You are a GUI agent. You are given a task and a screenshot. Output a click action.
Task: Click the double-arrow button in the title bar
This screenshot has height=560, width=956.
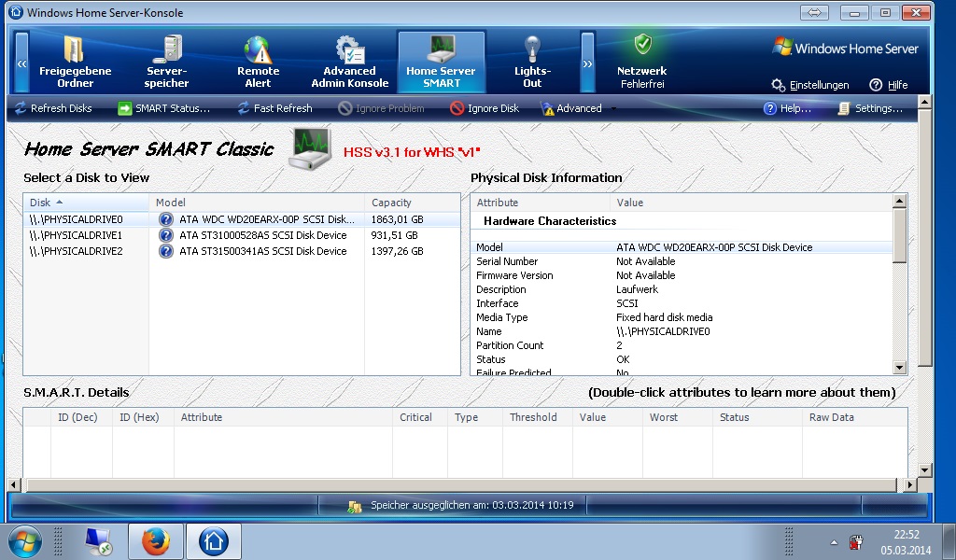[814, 13]
